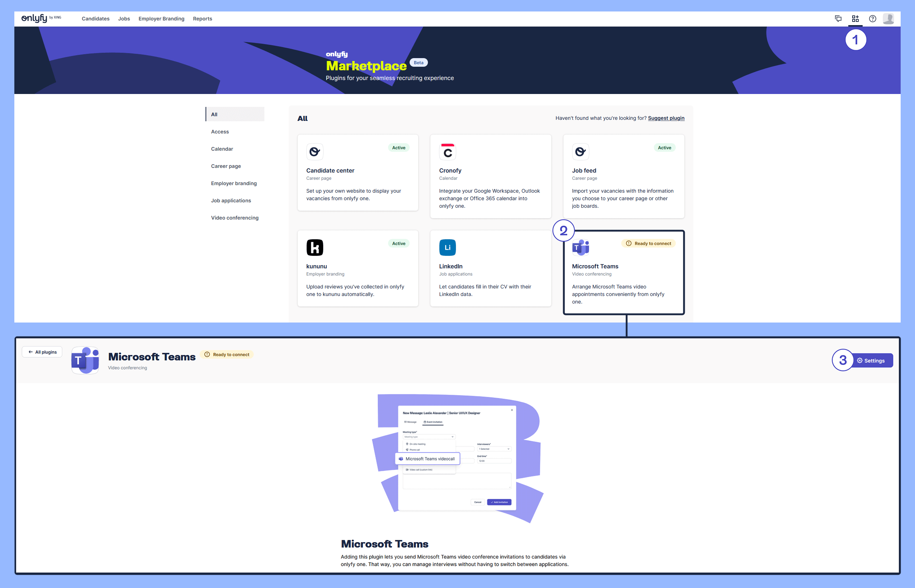Expand the Video conferencing category in sidebar
The height and width of the screenshot is (588, 915).
[x=234, y=218]
